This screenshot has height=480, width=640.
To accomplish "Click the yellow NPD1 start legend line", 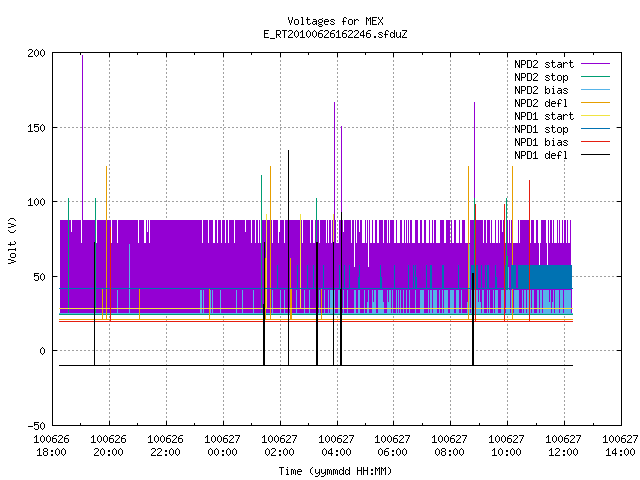I will 595,116.
